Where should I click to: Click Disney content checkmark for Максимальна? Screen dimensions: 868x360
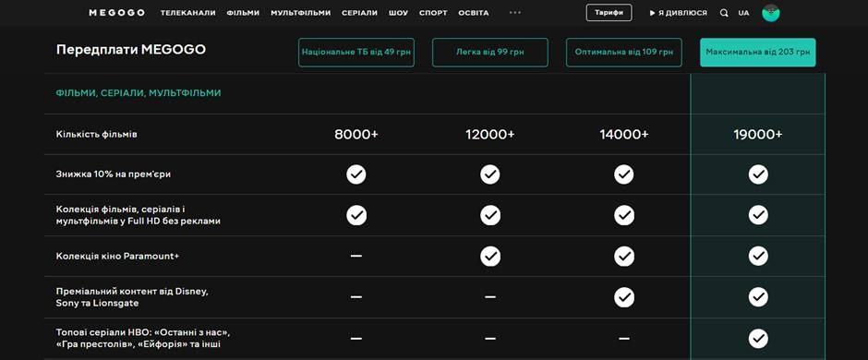pyautogui.click(x=758, y=297)
